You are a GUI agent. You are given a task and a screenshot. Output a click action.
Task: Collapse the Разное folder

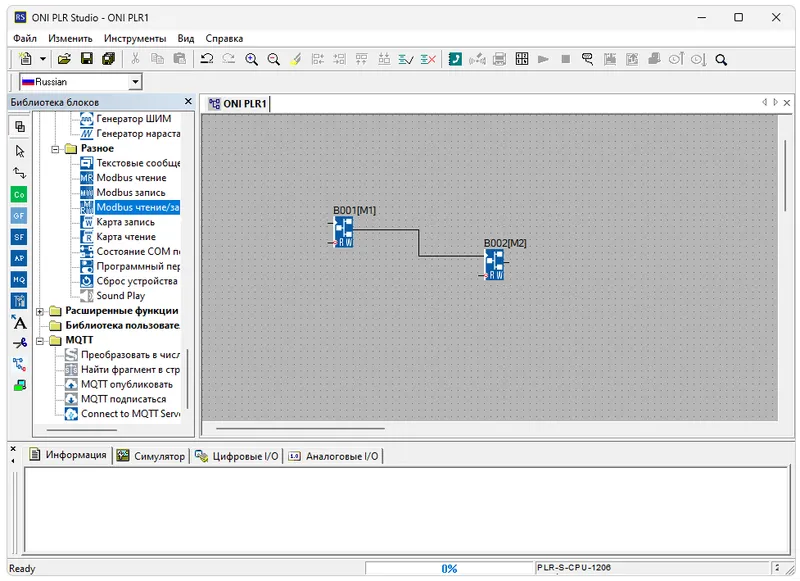coord(55,149)
